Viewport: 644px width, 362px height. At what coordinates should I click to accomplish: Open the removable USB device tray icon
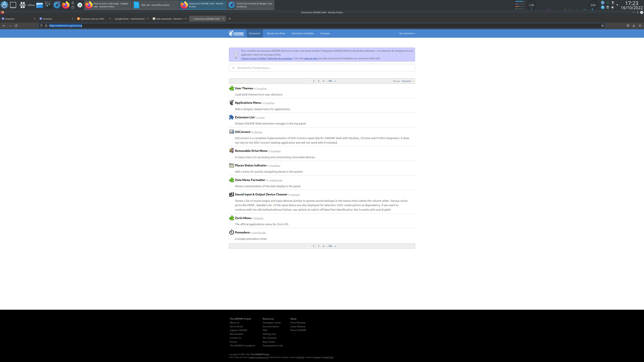pos(613,3)
